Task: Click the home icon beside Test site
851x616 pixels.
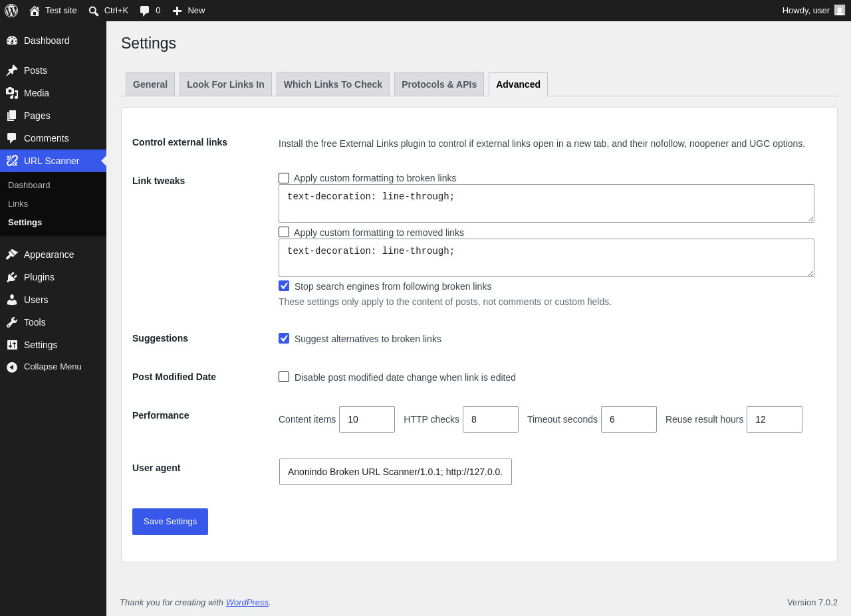Action: [35, 11]
